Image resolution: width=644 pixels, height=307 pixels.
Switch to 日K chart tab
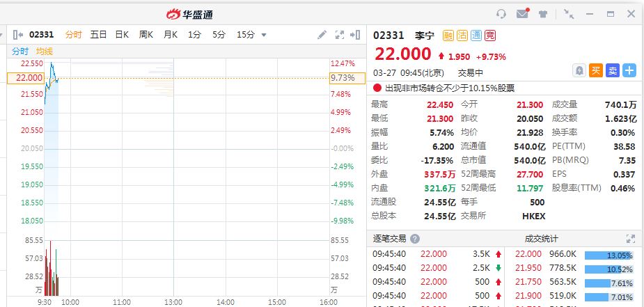[x=122, y=35]
